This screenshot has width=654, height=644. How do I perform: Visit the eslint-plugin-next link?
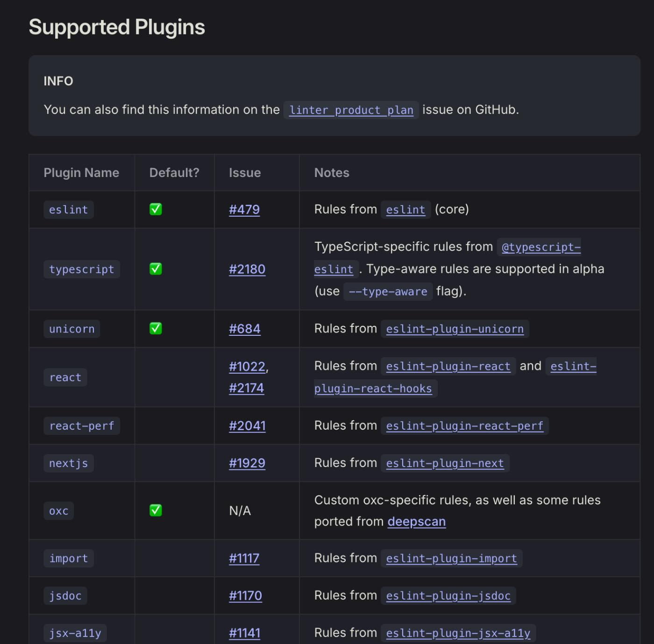(445, 463)
